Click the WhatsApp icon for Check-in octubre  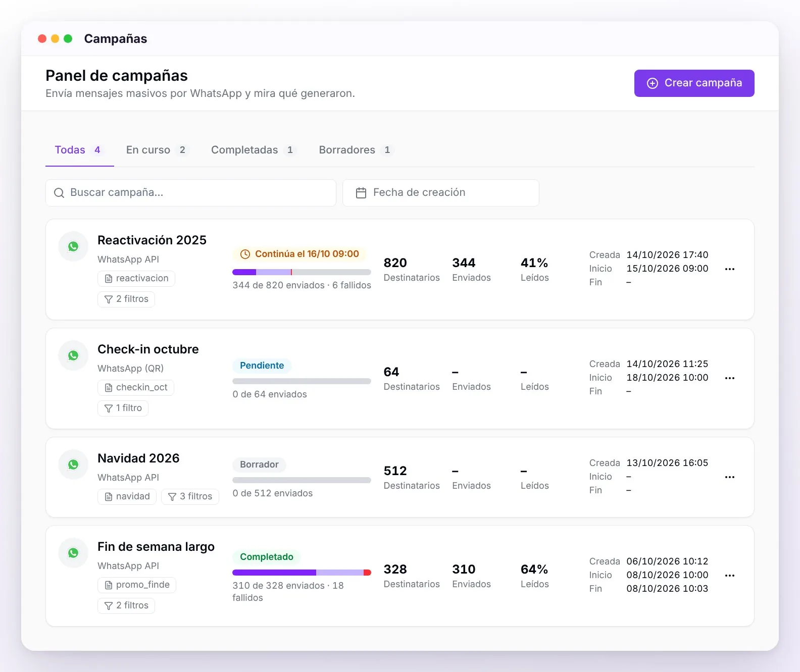point(73,355)
